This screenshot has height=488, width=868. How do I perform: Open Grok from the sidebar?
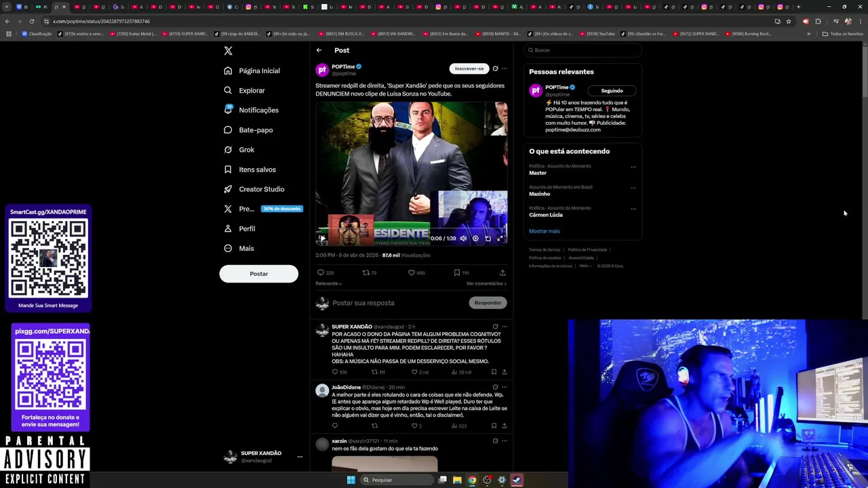tap(239, 150)
